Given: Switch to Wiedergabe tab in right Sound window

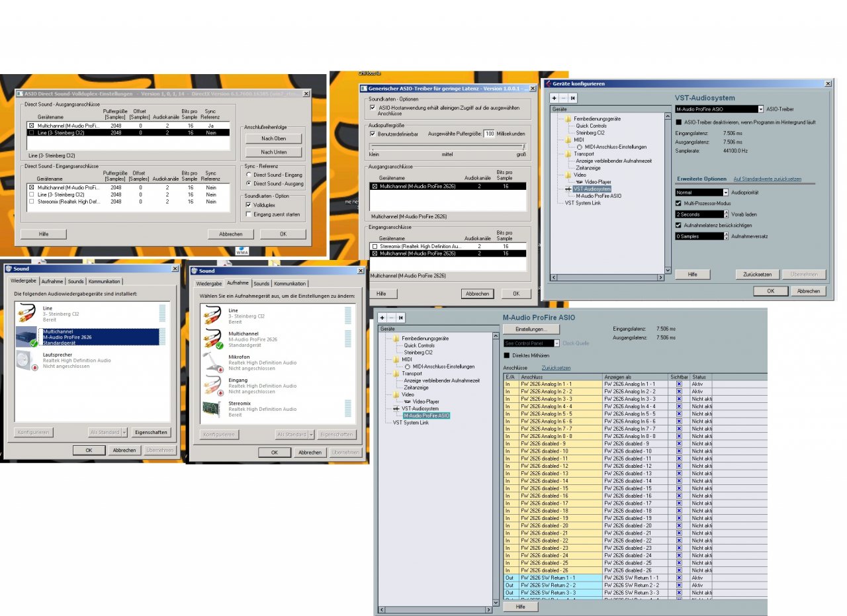Looking at the screenshot, I should [208, 283].
